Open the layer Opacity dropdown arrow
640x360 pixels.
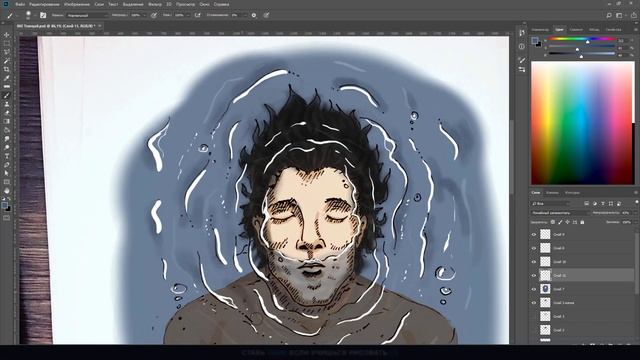point(635,213)
